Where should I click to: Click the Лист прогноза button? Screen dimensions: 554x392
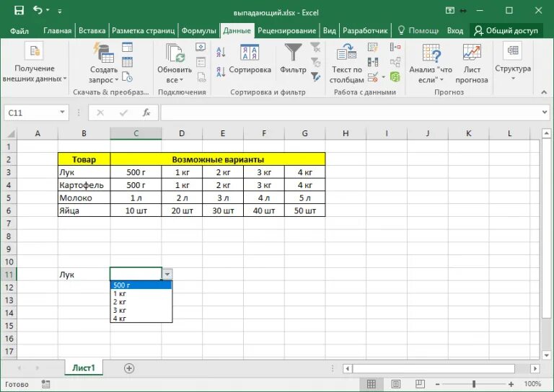point(472,63)
